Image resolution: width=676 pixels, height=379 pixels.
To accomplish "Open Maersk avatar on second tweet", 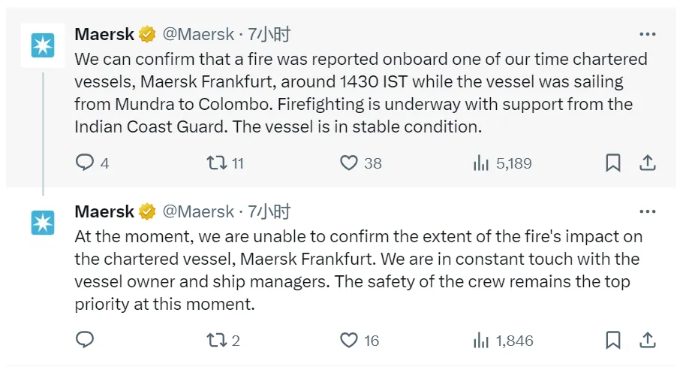I will point(43,222).
